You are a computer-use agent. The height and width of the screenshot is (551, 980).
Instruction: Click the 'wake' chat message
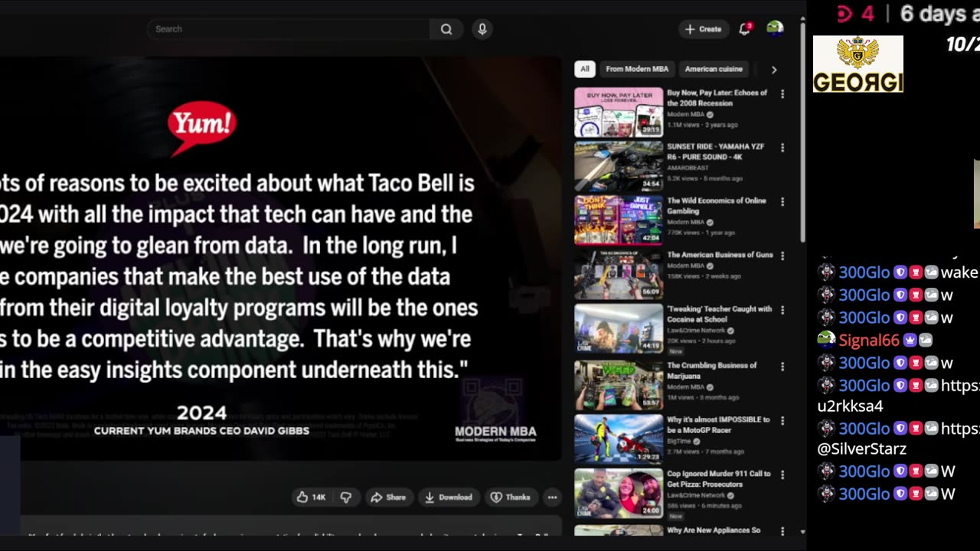[959, 272]
